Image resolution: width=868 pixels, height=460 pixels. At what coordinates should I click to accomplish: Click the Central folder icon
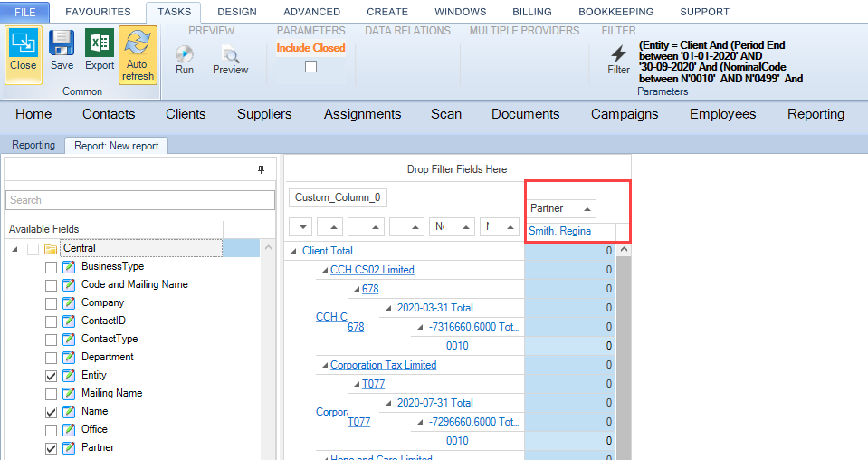point(51,248)
